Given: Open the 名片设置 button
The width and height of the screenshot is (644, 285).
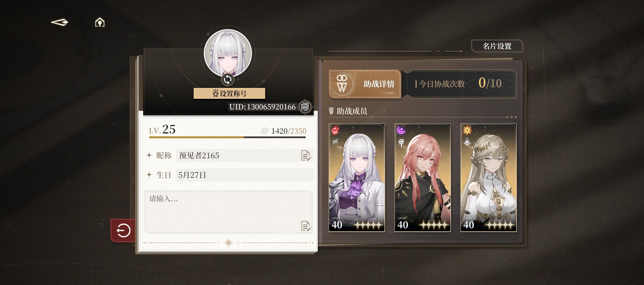Looking at the screenshot, I should [497, 46].
